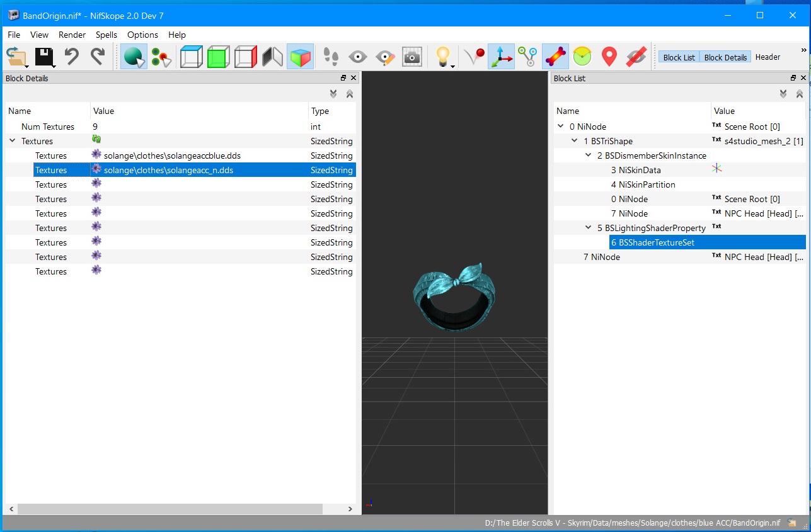811x532 pixels.
Task: Toggle the crossed-out eye hidden icon
Action: click(x=636, y=57)
